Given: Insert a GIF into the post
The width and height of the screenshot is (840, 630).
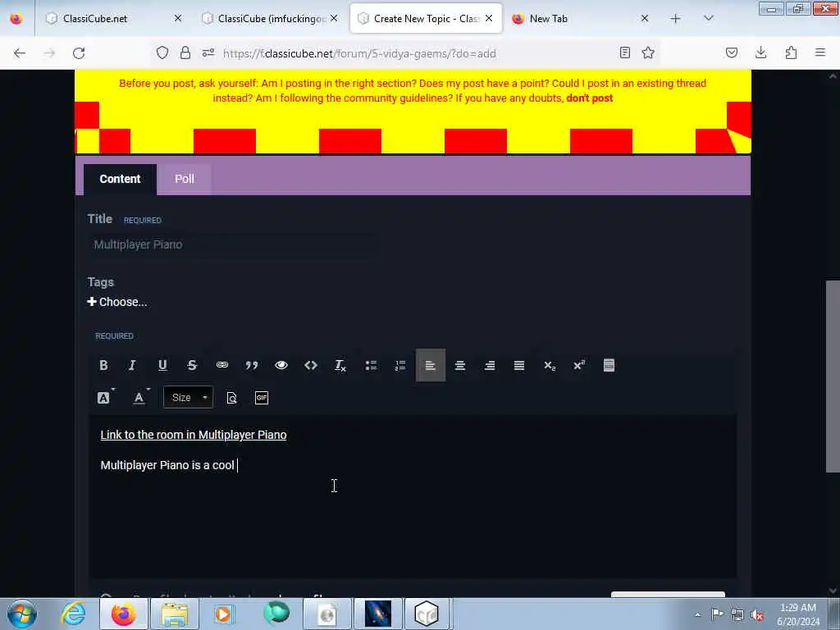Looking at the screenshot, I should click(262, 398).
